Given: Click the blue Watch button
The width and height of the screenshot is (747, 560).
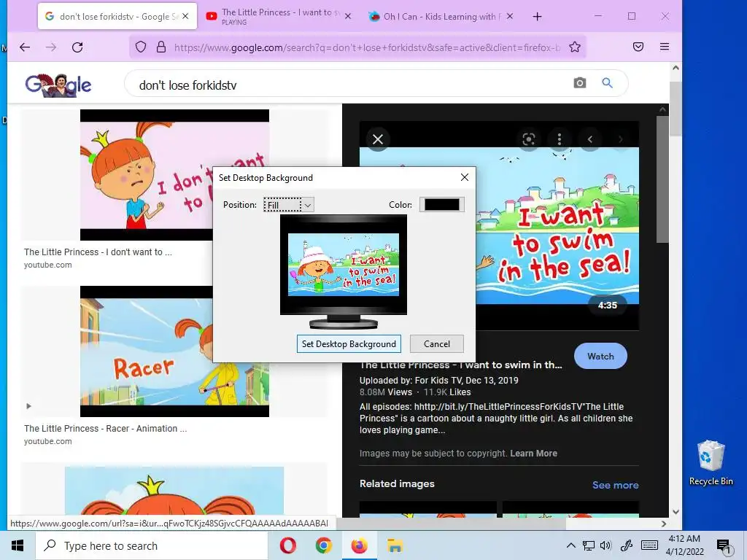Looking at the screenshot, I should click(x=600, y=356).
